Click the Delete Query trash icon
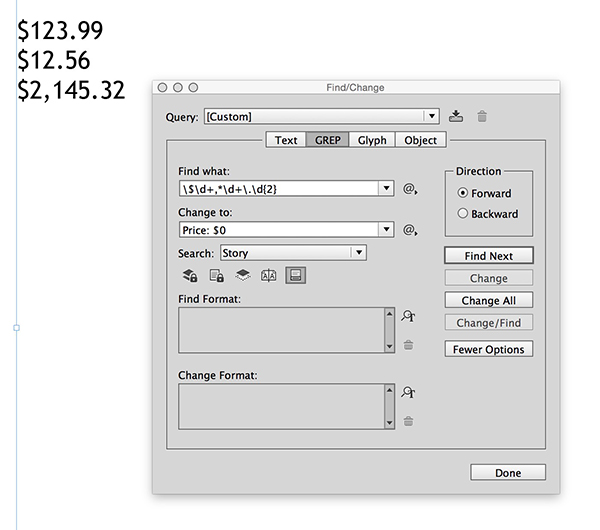600x530 pixels. 482,116
